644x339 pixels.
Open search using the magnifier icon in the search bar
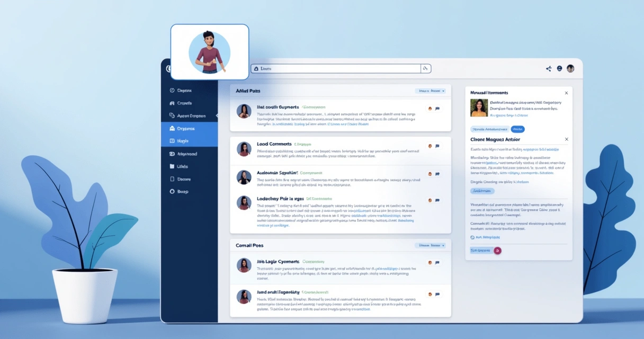(425, 68)
